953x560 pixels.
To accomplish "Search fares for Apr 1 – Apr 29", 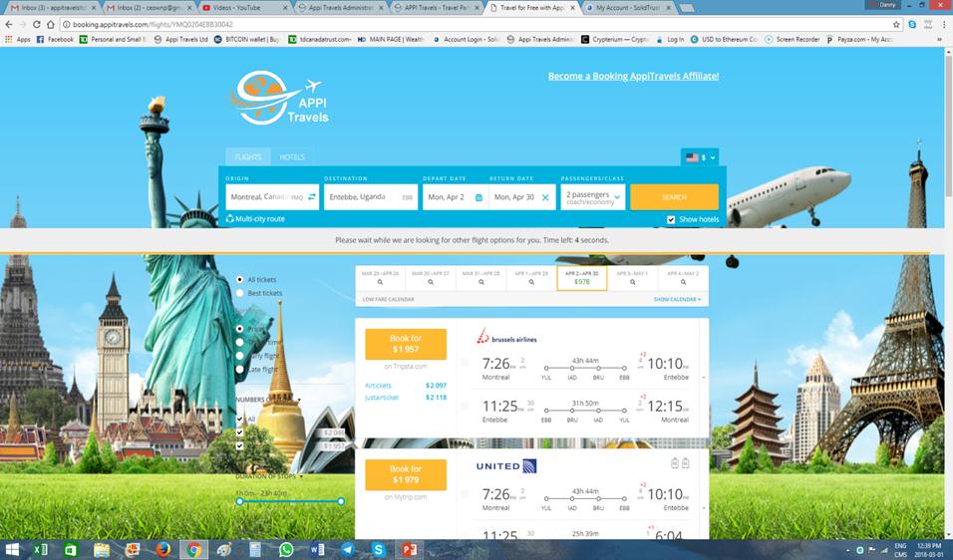I will [531, 277].
